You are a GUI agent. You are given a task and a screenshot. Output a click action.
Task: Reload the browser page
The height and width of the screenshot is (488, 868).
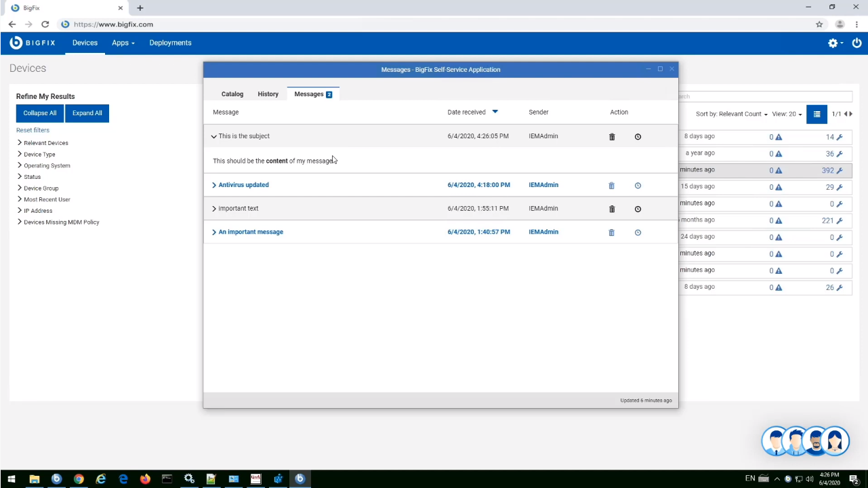pos(45,24)
